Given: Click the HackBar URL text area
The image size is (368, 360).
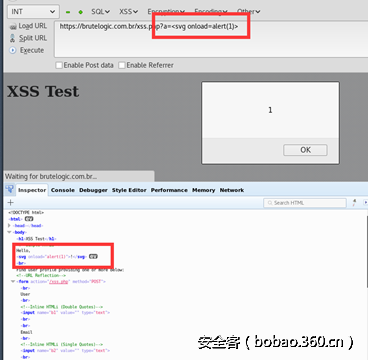Looking at the screenshot, I should (x=211, y=39).
